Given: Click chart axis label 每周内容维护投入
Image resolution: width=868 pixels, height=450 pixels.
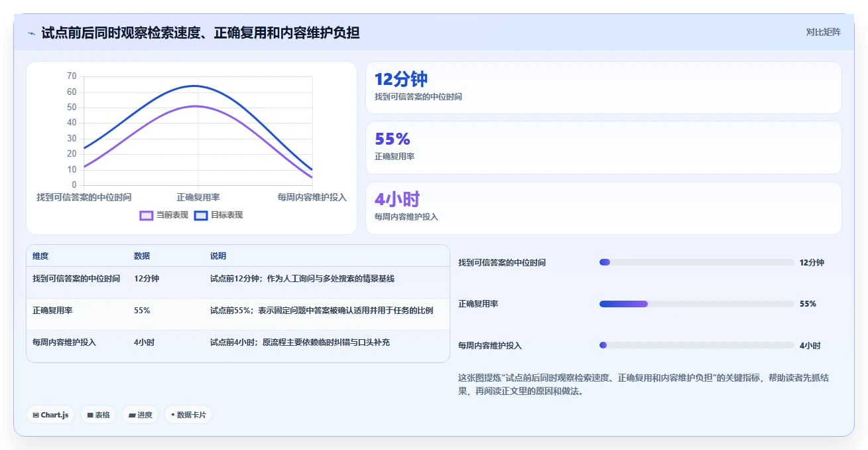Looking at the screenshot, I should (x=312, y=197).
